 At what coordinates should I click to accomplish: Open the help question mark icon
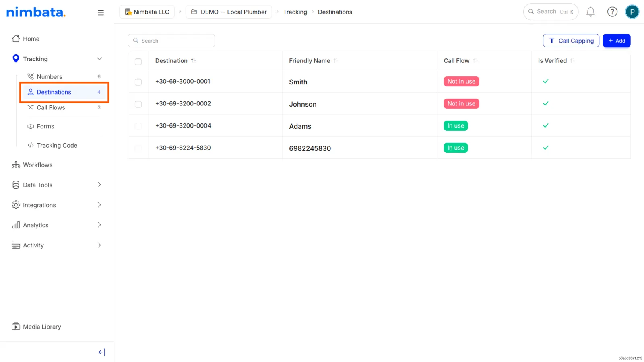pyautogui.click(x=612, y=12)
